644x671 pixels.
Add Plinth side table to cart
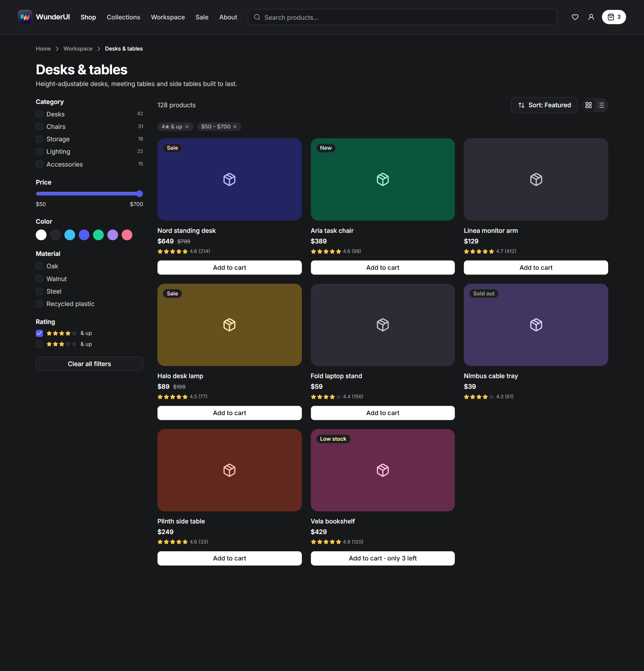point(229,558)
